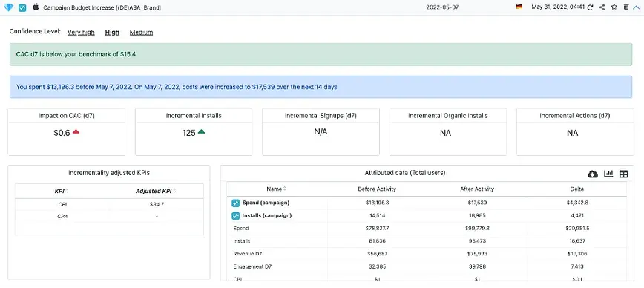Select Very high confidence level
The image size is (644, 288).
click(x=81, y=33)
